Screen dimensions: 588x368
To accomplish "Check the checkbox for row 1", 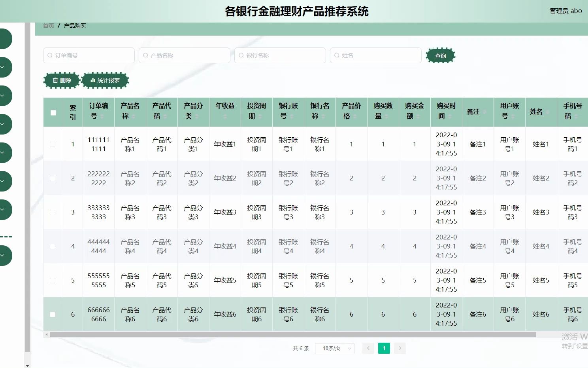I will [x=53, y=144].
